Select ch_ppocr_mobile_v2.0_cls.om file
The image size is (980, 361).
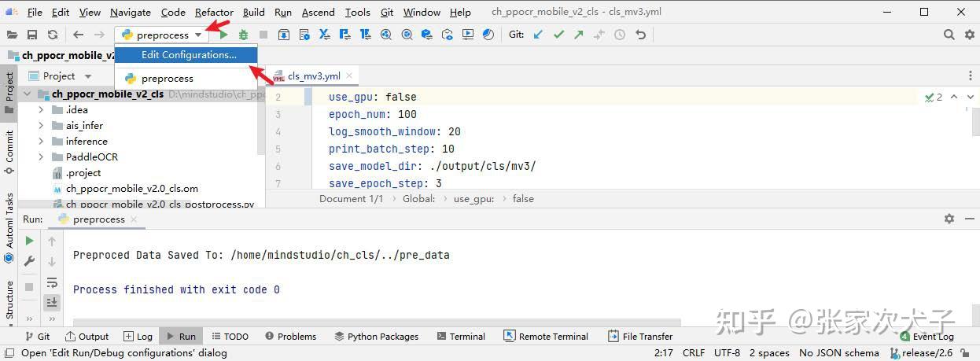click(x=131, y=189)
